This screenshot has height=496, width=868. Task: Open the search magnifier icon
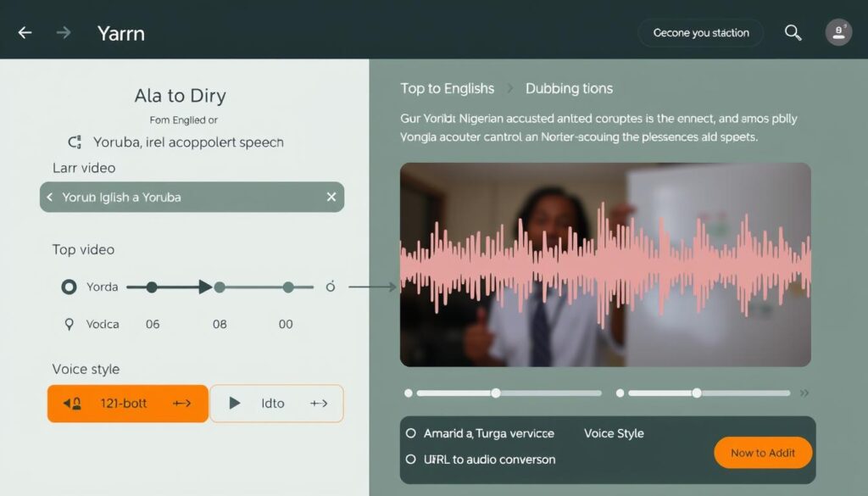tap(793, 32)
